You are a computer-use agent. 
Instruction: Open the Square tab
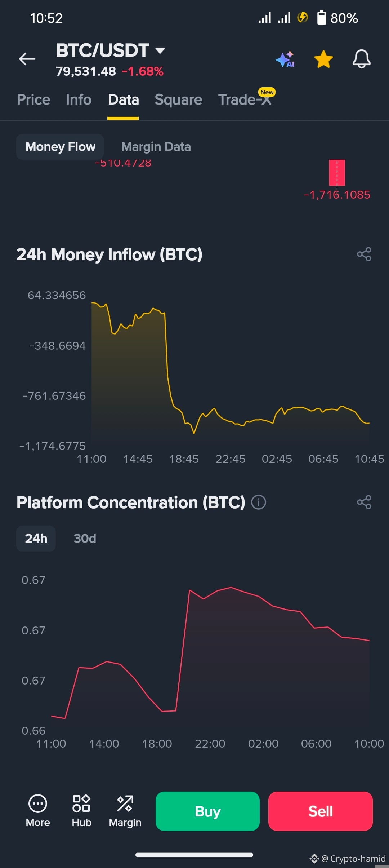(178, 100)
